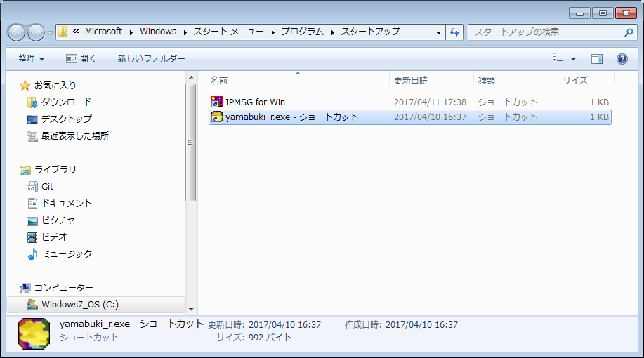Click the refresh address button icon

coord(454,32)
